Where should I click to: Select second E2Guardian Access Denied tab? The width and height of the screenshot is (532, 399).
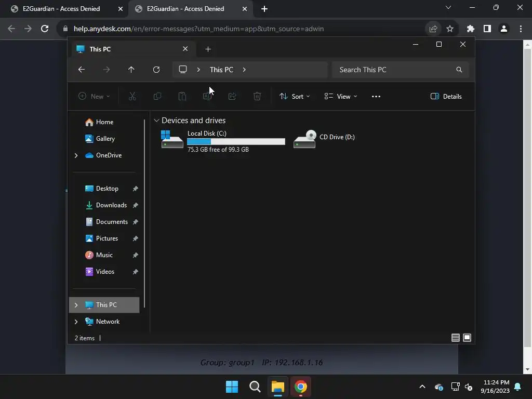(x=185, y=9)
